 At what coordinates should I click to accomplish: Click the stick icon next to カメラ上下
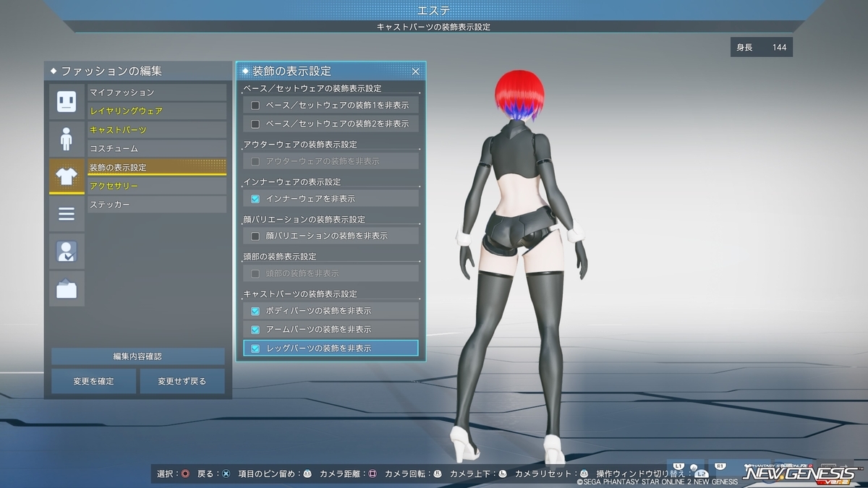point(503,474)
